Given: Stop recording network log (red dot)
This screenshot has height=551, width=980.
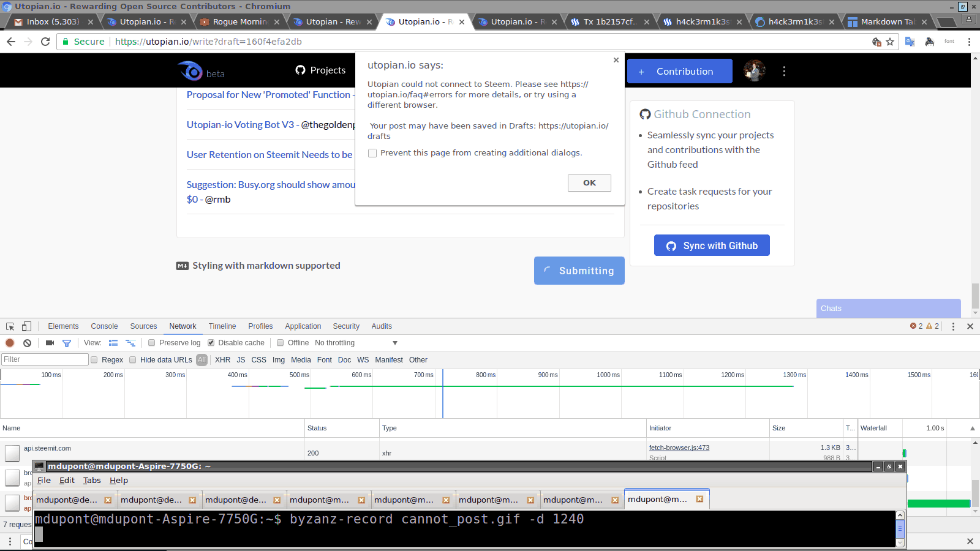Looking at the screenshot, I should (x=10, y=343).
